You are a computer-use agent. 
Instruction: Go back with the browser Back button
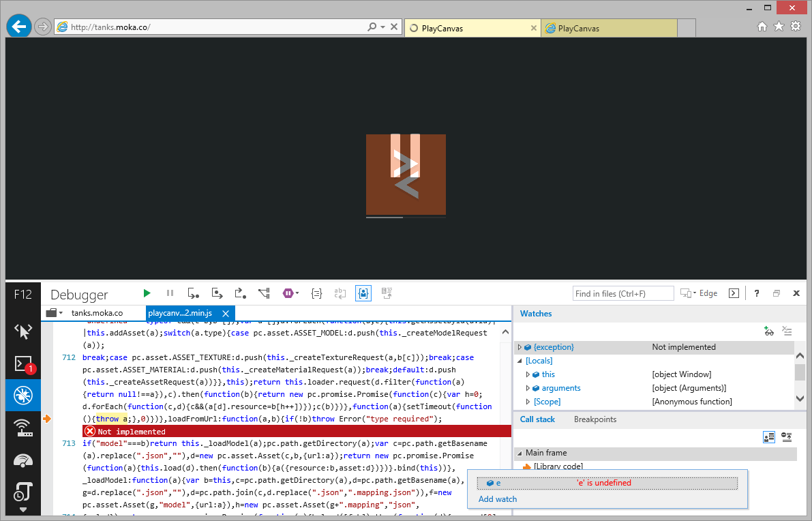point(19,27)
